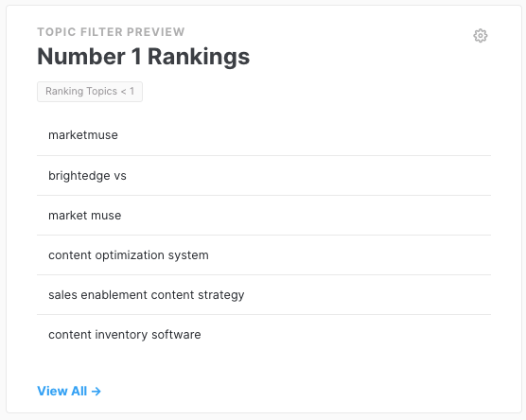526x420 pixels.
Task: Select the marketmuse topic row
Action: pyautogui.click(x=264, y=135)
